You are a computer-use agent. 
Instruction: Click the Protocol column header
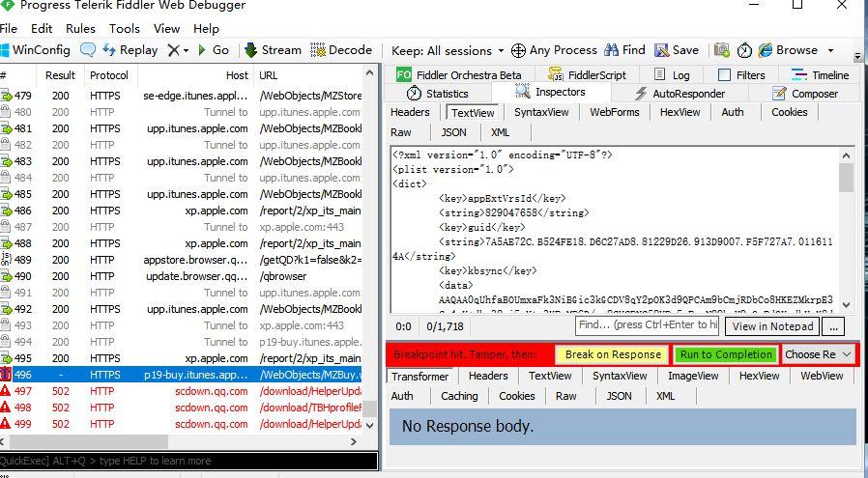point(109,75)
